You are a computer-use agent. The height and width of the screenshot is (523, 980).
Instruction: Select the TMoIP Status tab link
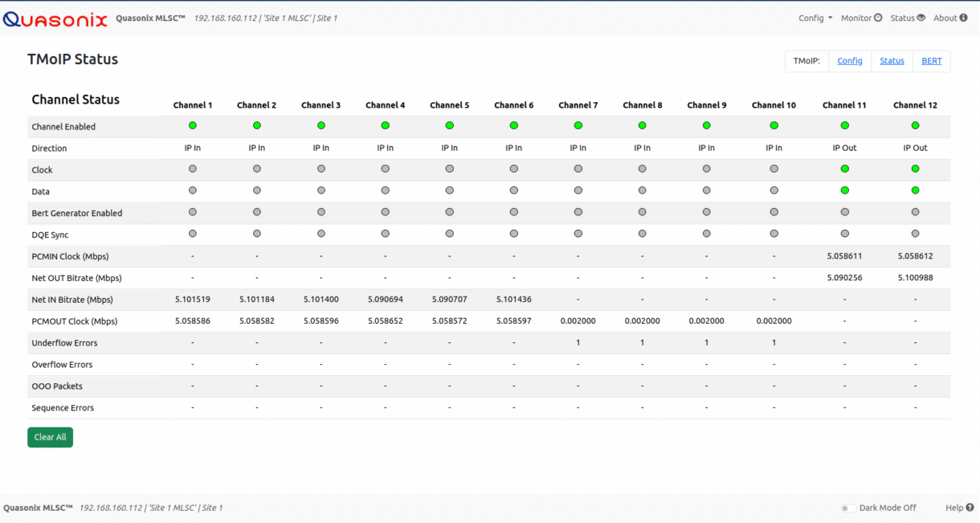pos(892,61)
